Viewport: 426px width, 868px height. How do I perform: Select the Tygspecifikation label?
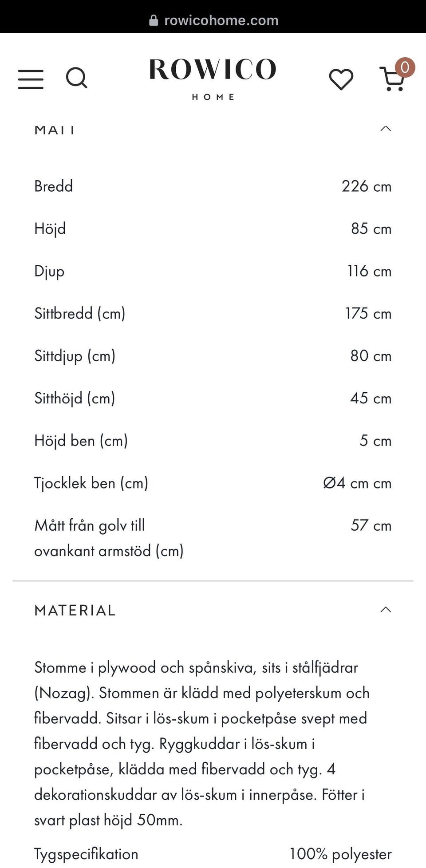click(87, 854)
